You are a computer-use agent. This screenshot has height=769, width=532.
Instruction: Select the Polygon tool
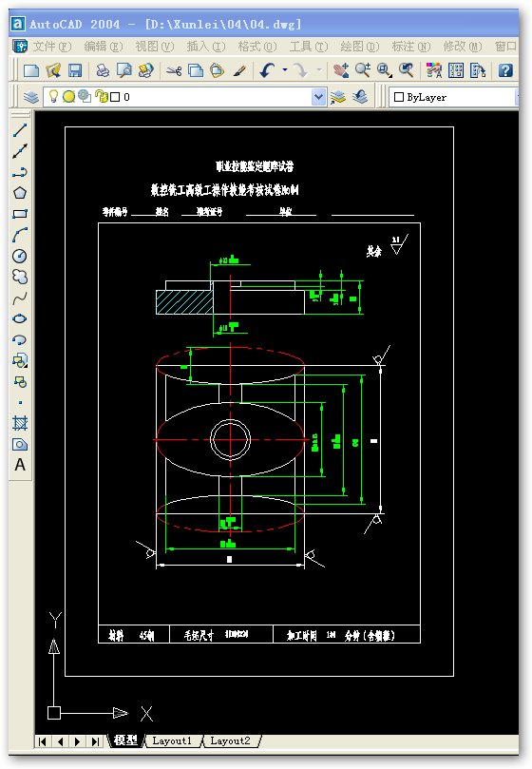20,193
